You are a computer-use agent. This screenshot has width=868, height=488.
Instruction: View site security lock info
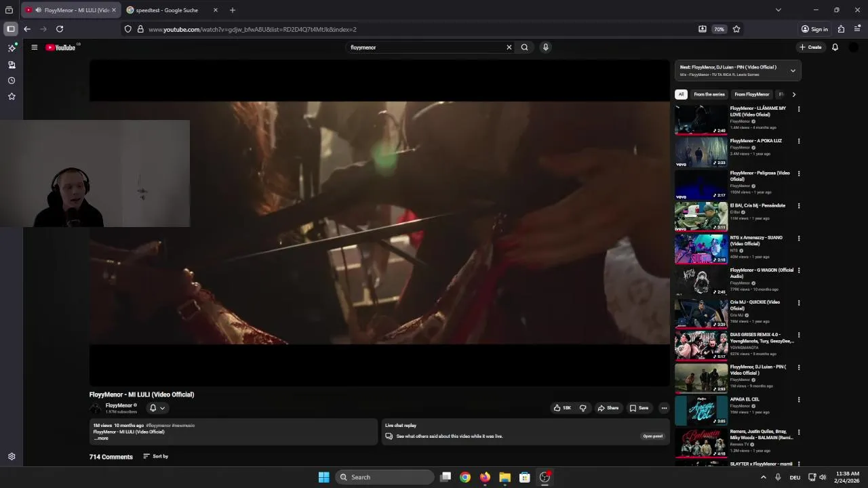[x=140, y=29]
